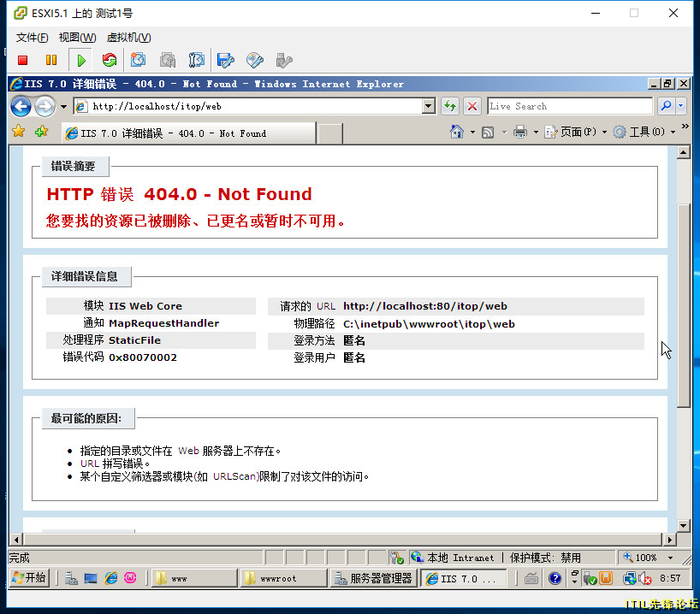Click the vertical scrollbar up arrow
The image size is (700, 614).
(x=684, y=152)
